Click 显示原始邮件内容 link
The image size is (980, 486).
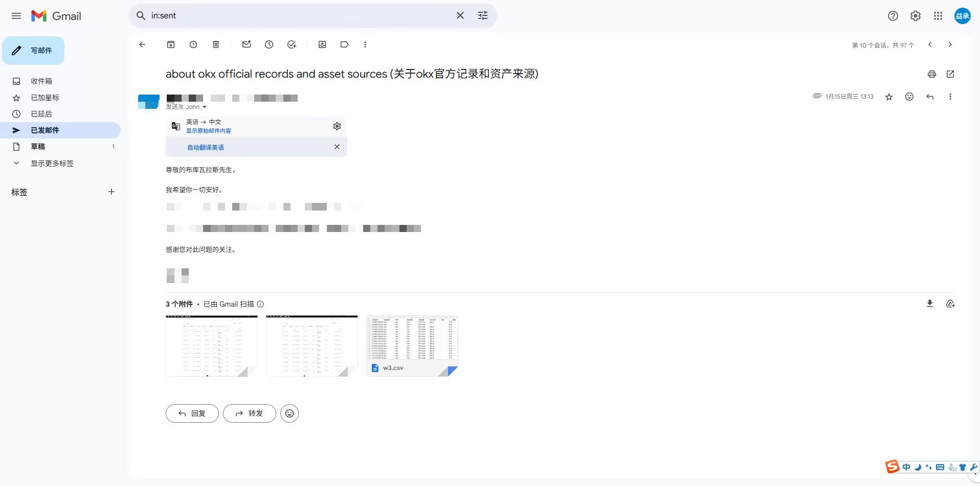208,131
